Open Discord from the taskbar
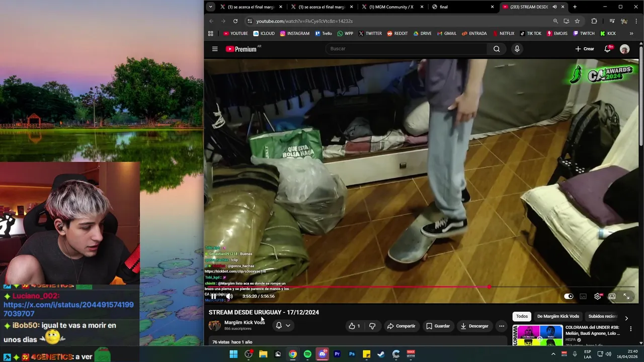644x362 pixels. [x=323, y=354]
